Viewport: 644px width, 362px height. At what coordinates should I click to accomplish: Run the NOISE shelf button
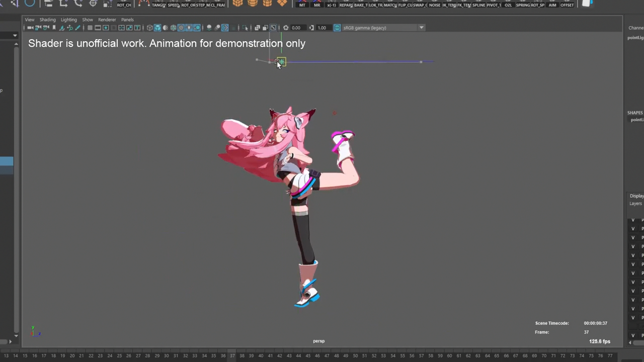[x=435, y=4]
